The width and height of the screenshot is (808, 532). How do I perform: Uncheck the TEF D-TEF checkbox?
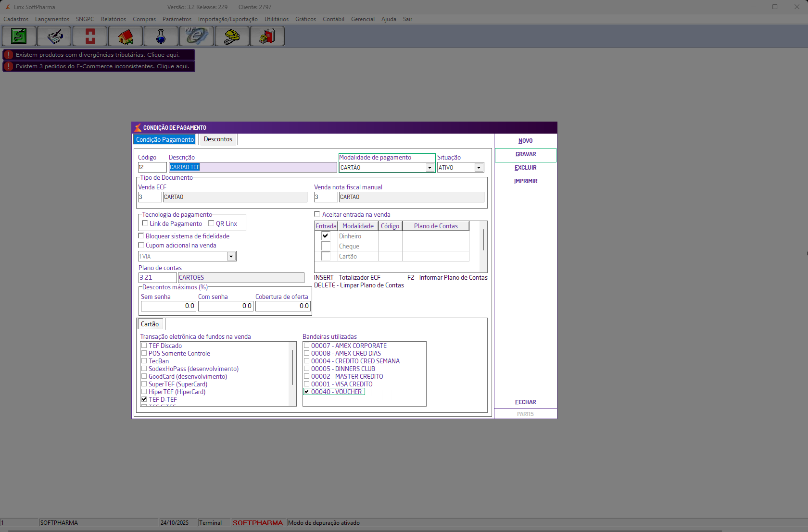pos(144,399)
